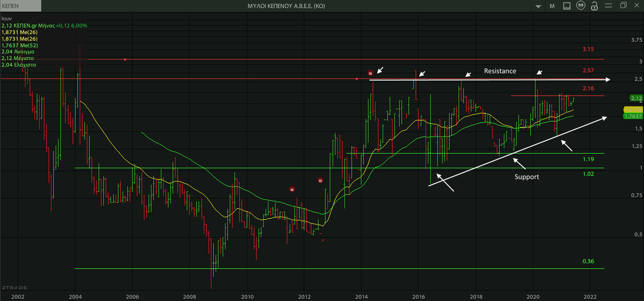Close the chart window
The width and height of the screenshot is (644, 301).
pos(637,5)
